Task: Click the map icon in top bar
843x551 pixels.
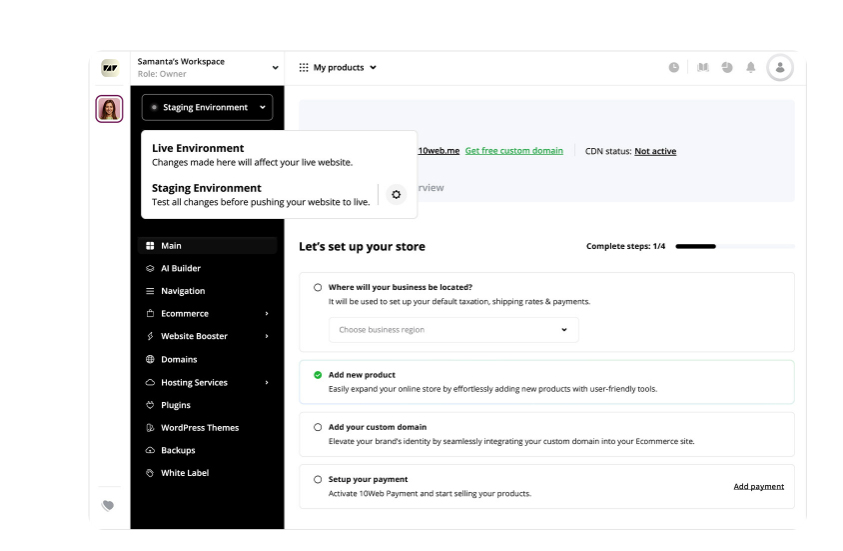Action: [703, 68]
